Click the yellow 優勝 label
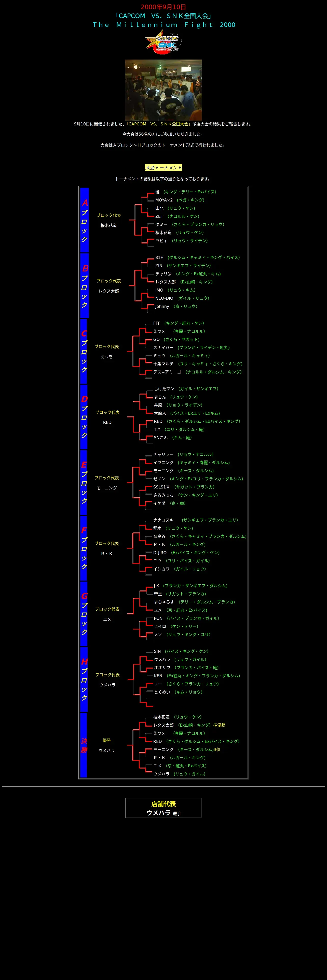The width and height of the screenshot is (327, 980). [x=107, y=741]
